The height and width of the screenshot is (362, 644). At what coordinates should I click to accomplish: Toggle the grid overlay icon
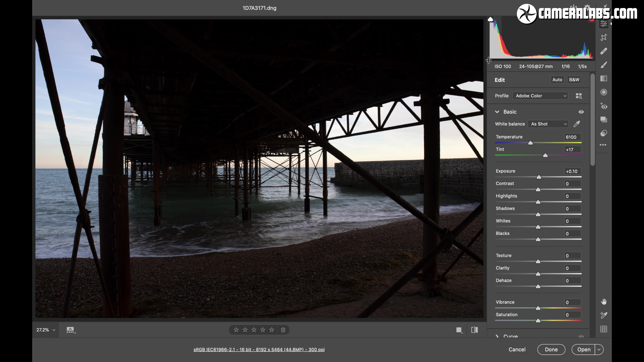tap(604, 329)
